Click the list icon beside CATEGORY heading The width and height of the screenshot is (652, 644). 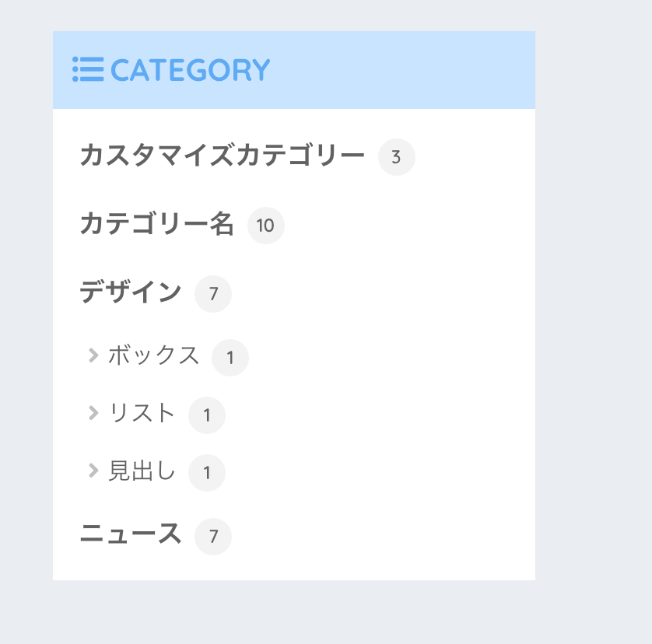click(88, 68)
